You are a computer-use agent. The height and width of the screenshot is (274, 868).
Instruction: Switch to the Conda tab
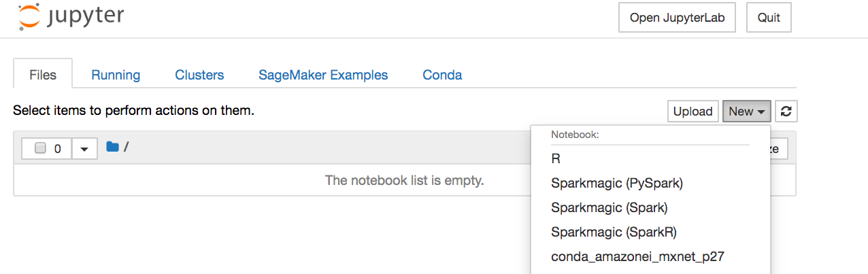[x=442, y=75]
